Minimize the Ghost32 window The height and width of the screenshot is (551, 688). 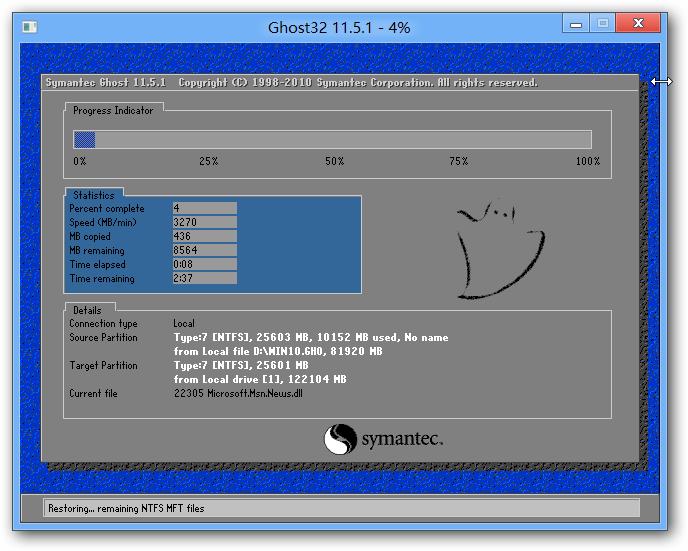click(574, 23)
